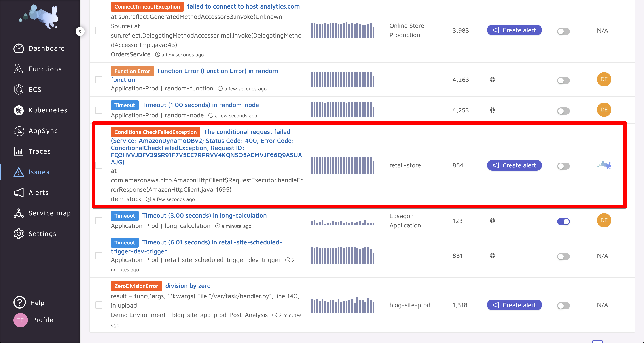
Task: Open AppSync in the sidebar
Action: pos(36,131)
